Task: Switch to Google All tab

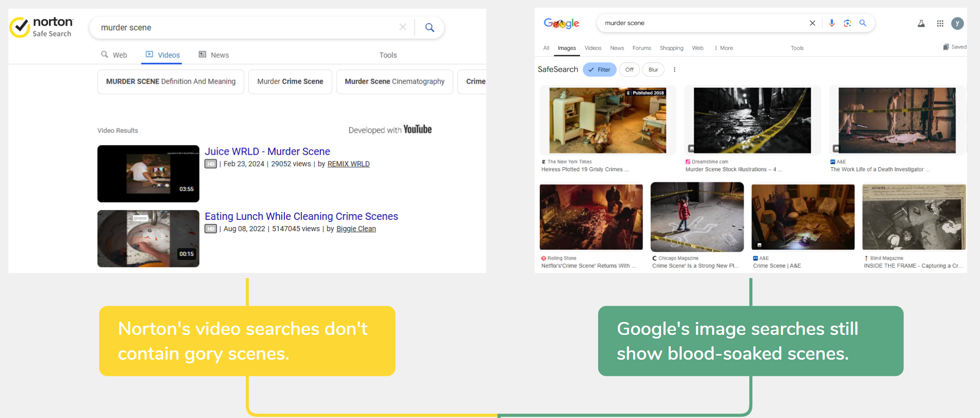Action: [x=546, y=48]
